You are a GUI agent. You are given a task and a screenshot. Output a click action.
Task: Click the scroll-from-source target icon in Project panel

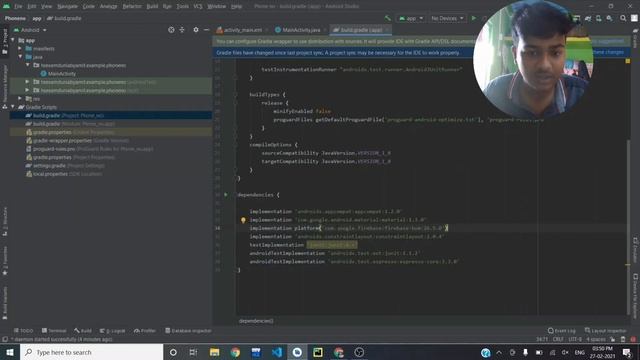(171, 30)
